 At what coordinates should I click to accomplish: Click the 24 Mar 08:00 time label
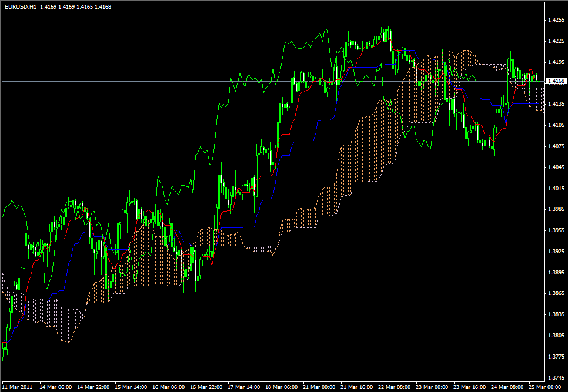coord(507,387)
